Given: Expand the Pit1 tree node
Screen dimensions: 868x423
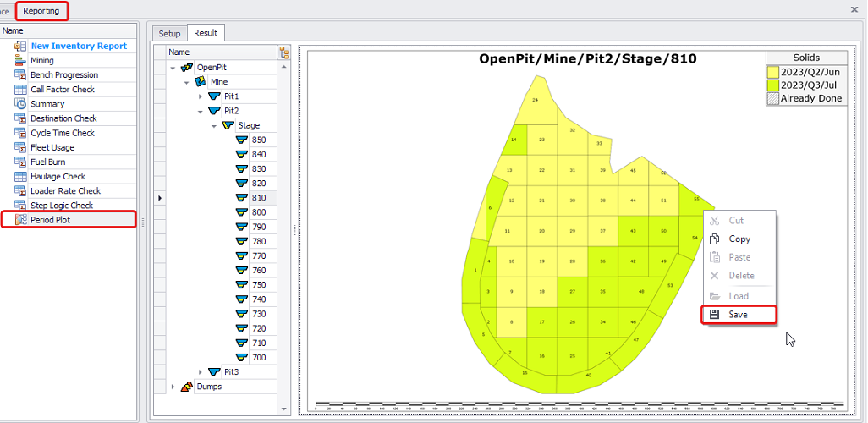Looking at the screenshot, I should [x=201, y=96].
